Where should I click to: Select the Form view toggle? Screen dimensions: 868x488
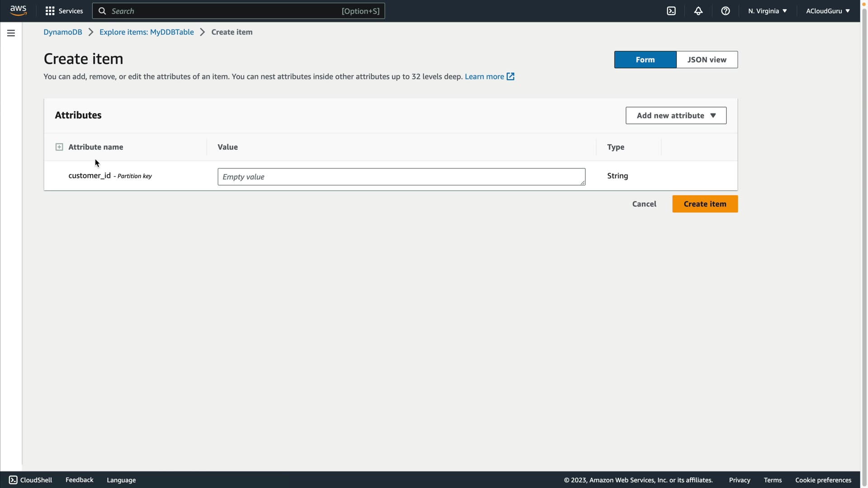click(x=645, y=60)
